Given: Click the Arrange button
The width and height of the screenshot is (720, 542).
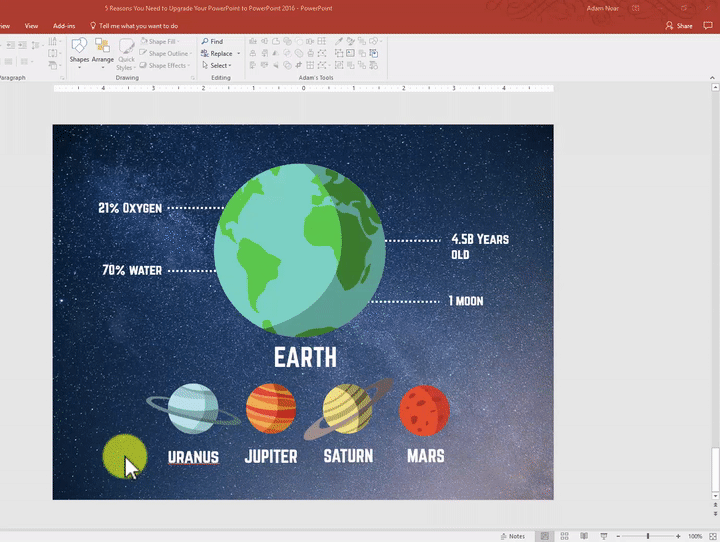Looking at the screenshot, I should (x=103, y=50).
